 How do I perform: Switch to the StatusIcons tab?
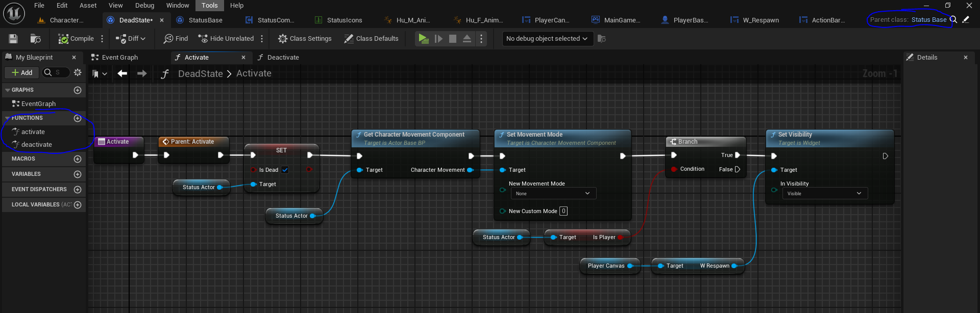(x=345, y=20)
